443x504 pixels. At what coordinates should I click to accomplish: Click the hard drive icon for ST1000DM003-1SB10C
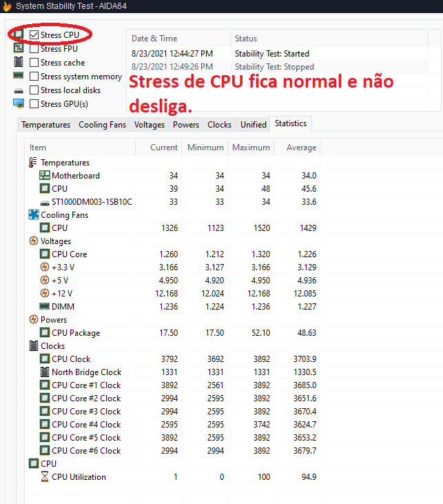click(44, 203)
